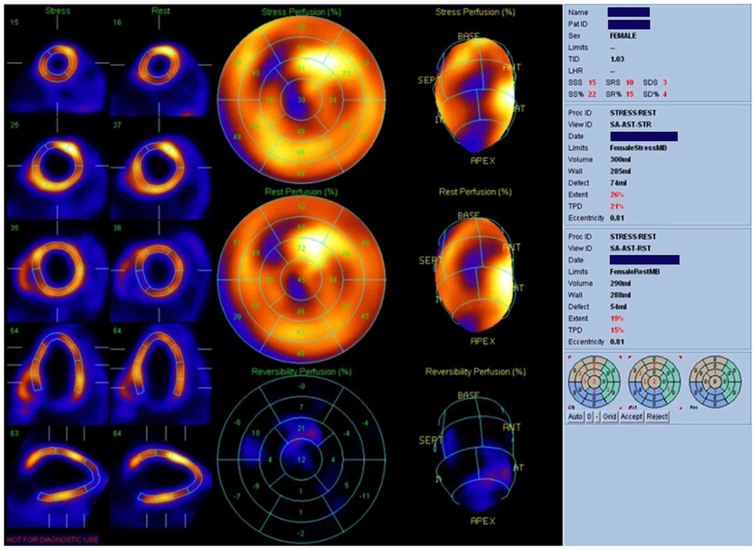The image size is (756, 550).
Task: Click the 0 score button
Action: click(589, 417)
